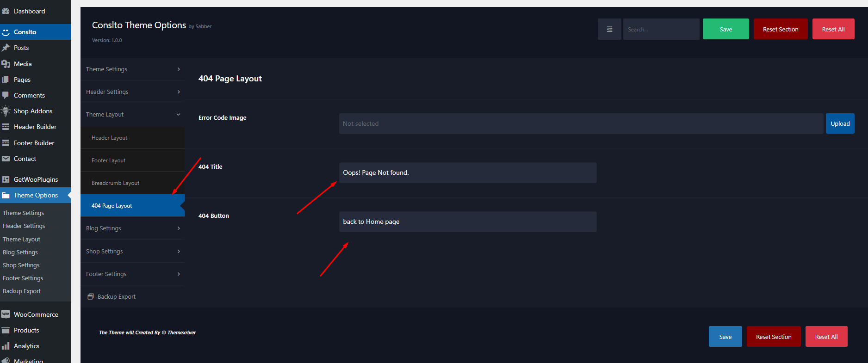Click the Dashboard gauge icon
Viewport: 868px width, 363px height.
6,11
